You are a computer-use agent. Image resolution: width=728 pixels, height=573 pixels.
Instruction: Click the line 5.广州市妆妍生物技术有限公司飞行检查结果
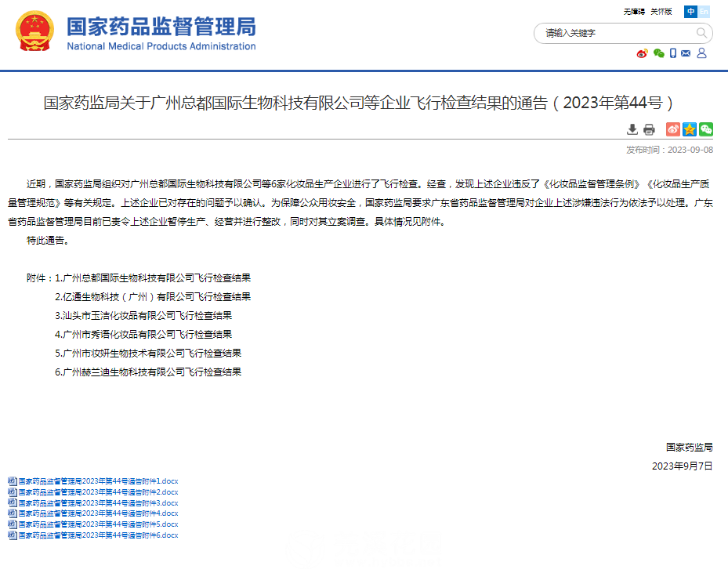click(148, 354)
